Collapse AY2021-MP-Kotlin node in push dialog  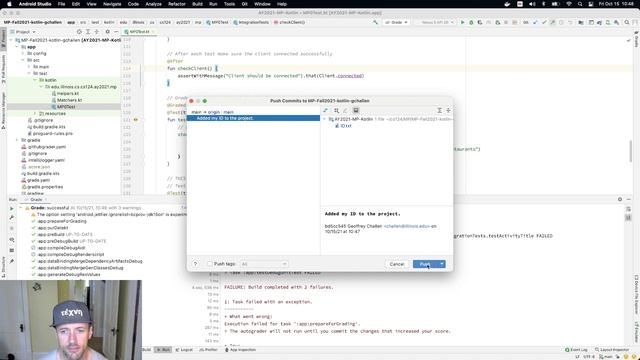coord(324,119)
